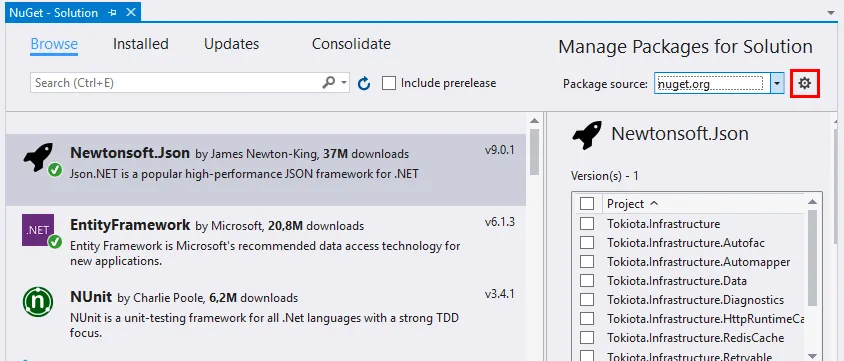
Task: Click the project list scrollbar thumb
Action: [x=813, y=257]
